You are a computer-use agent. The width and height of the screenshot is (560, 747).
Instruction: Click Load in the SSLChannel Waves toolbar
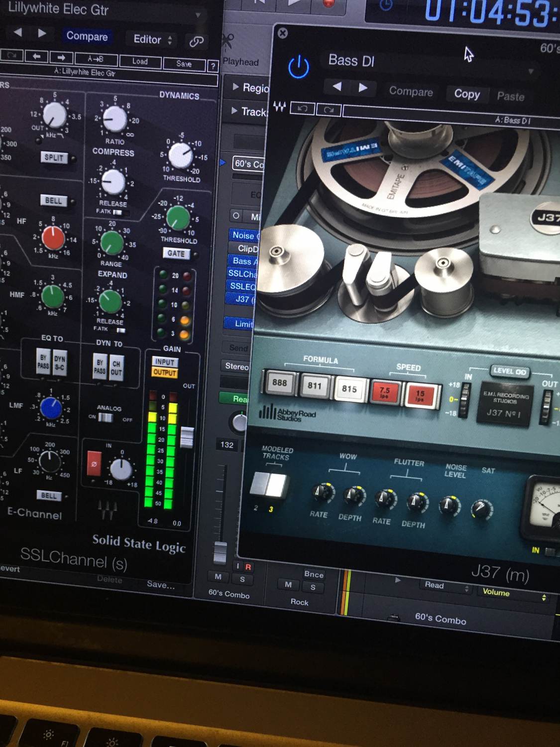click(140, 62)
